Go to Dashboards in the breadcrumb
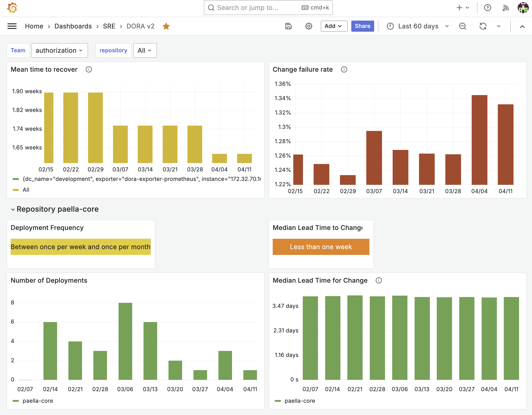 [73, 26]
